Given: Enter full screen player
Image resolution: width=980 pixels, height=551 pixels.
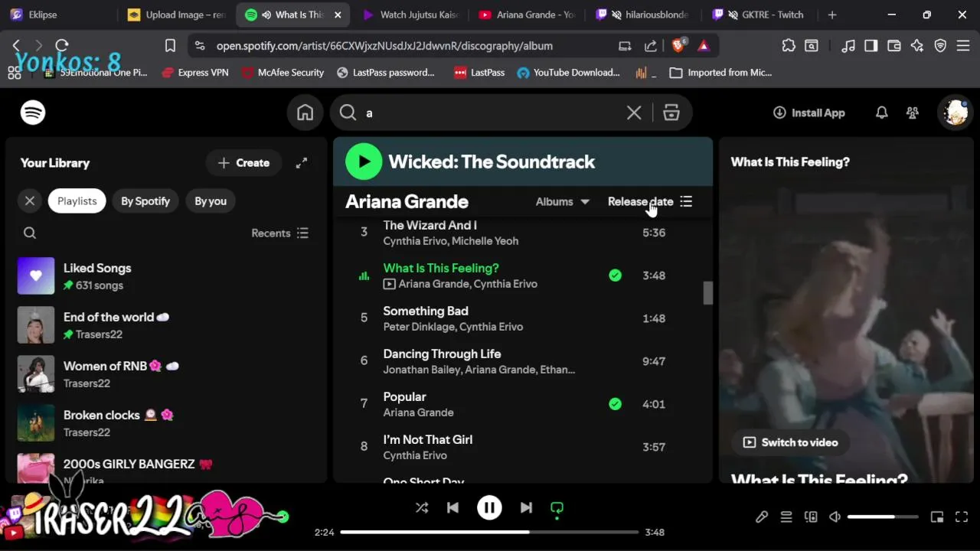Looking at the screenshot, I should 962,517.
